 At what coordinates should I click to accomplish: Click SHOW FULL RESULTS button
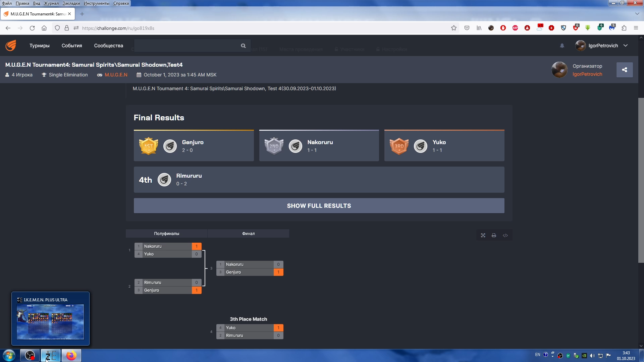(319, 205)
